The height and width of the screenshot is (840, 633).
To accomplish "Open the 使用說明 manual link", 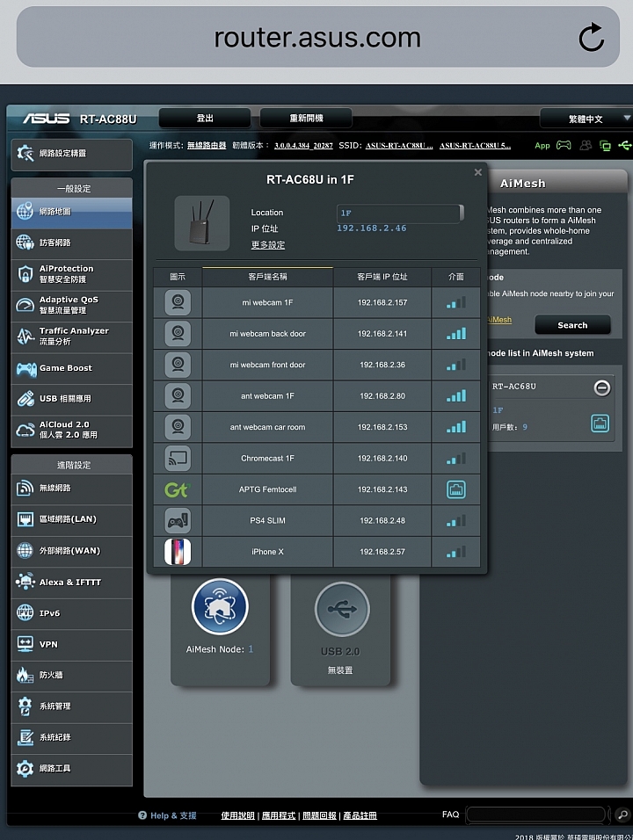I will (x=238, y=815).
